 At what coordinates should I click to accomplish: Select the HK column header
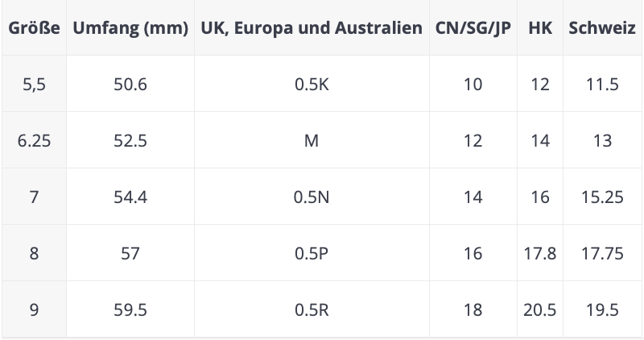click(x=540, y=28)
